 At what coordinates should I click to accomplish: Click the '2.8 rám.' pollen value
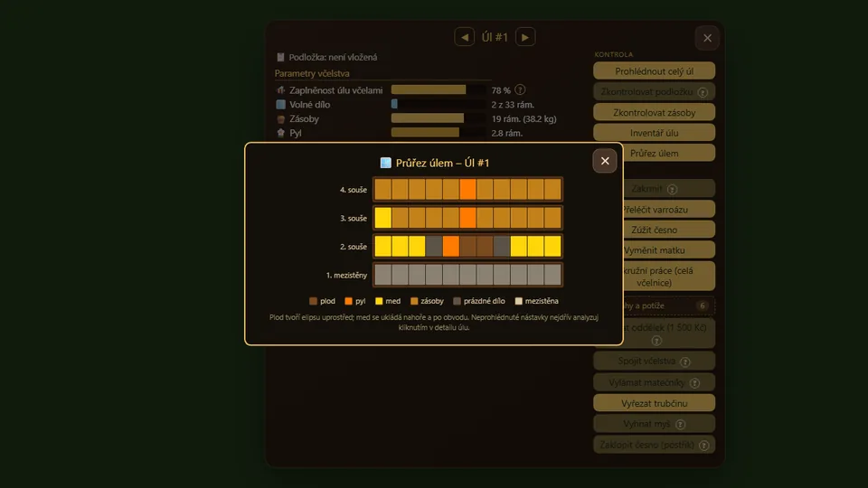coord(507,133)
